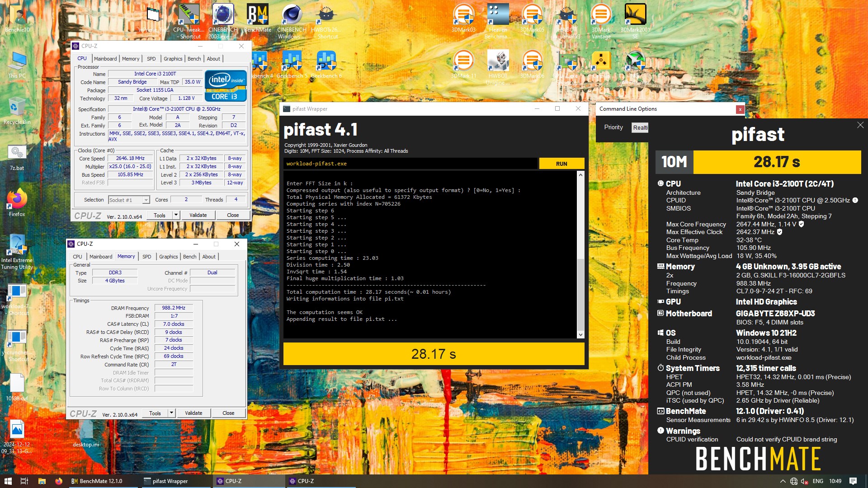Open 7z.bat file on desktop

click(17, 157)
